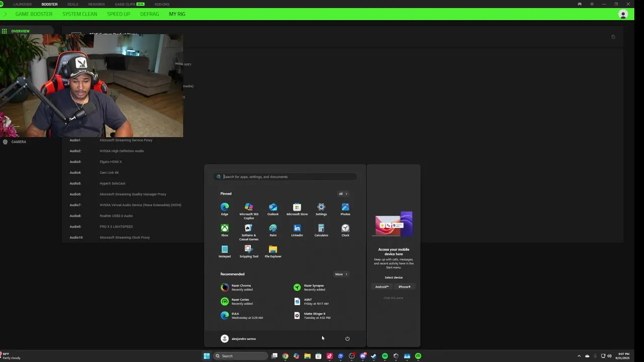The image size is (644, 362).
Task: Open the Clock app
Action: point(345,230)
